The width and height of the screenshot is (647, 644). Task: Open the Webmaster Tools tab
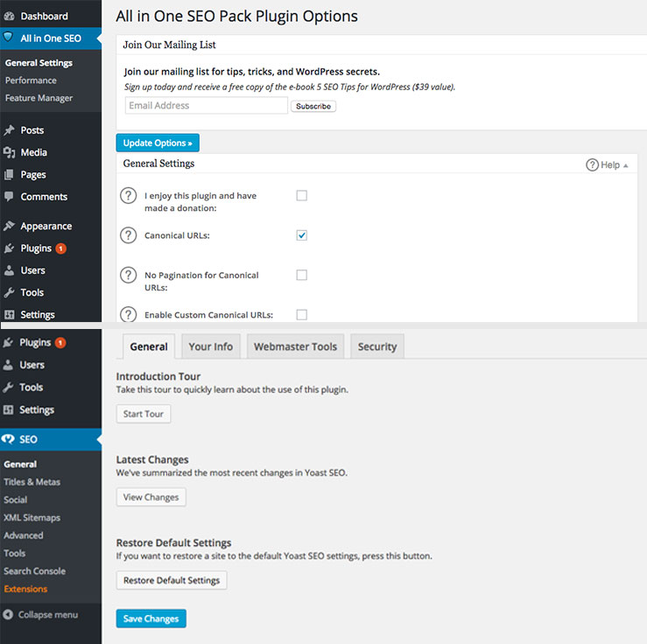pos(295,346)
